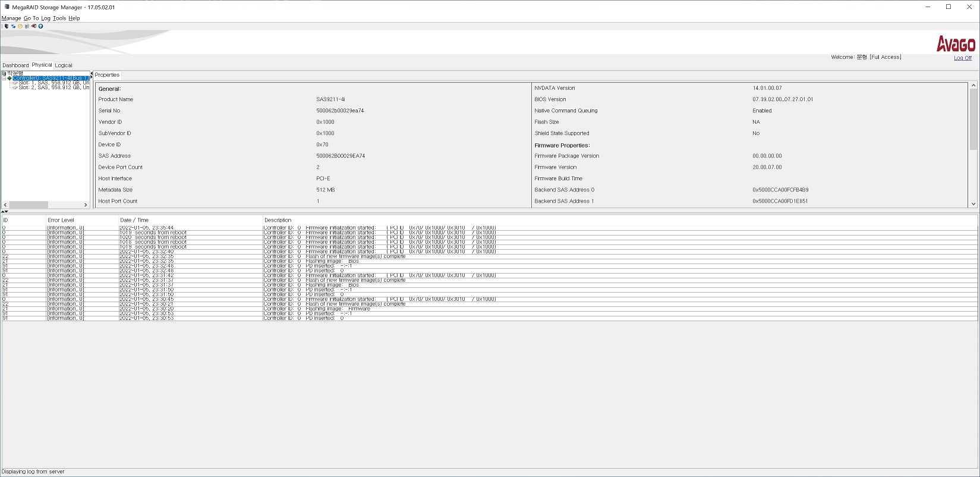Click the Native Command Queuing Enabled value
Image resolution: width=980 pixels, height=477 pixels.
point(762,111)
